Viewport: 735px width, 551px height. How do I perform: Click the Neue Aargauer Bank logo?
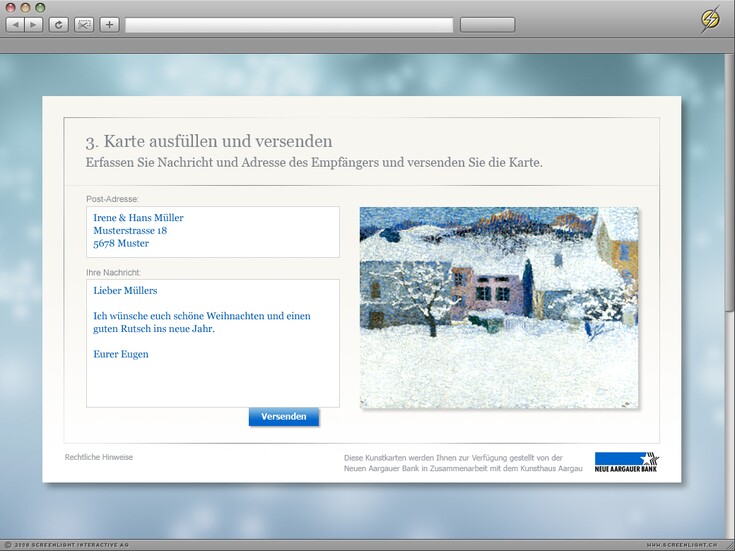pyautogui.click(x=626, y=462)
